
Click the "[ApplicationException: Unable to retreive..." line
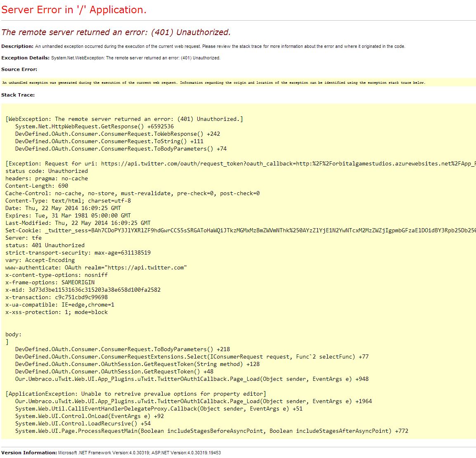point(135,394)
